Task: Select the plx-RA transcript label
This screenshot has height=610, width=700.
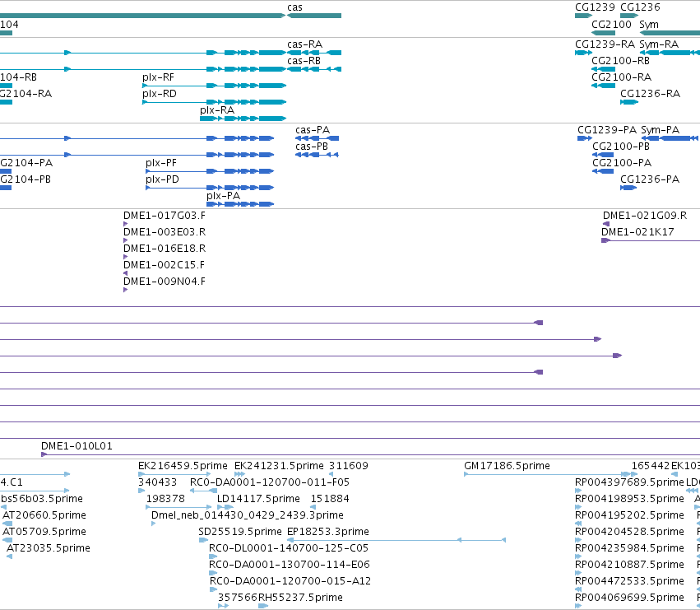Action: [x=217, y=110]
